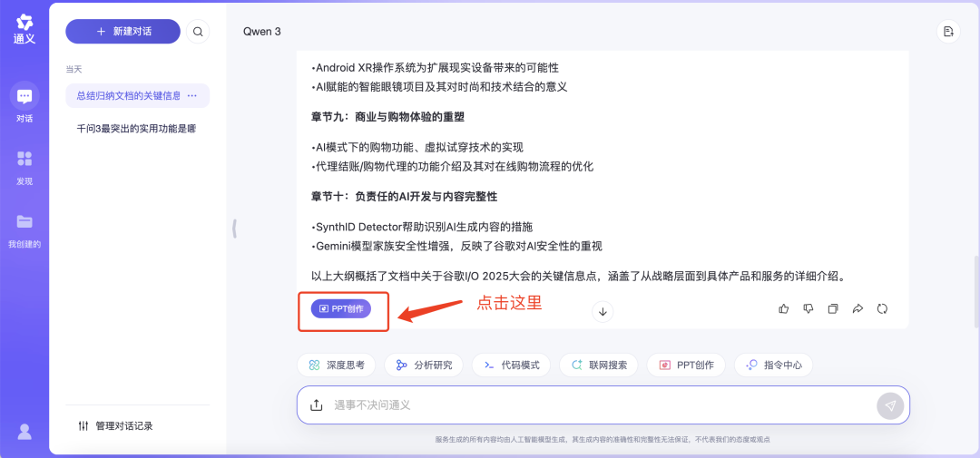Screen dimensions: 980x458
Task: Click line about AI模式下的购物功能
Action: 416,148
